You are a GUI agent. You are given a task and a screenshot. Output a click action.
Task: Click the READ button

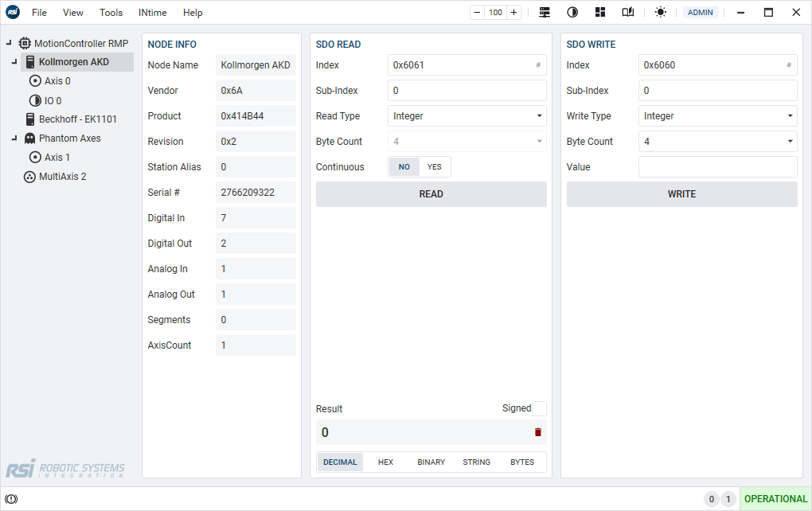pyautogui.click(x=431, y=194)
